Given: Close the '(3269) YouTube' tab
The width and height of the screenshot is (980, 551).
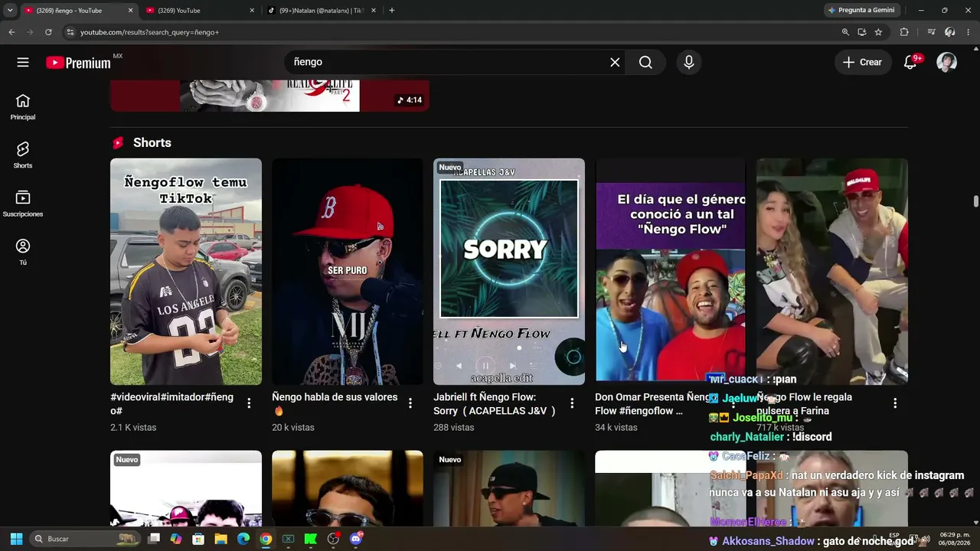Looking at the screenshot, I should coord(252,11).
